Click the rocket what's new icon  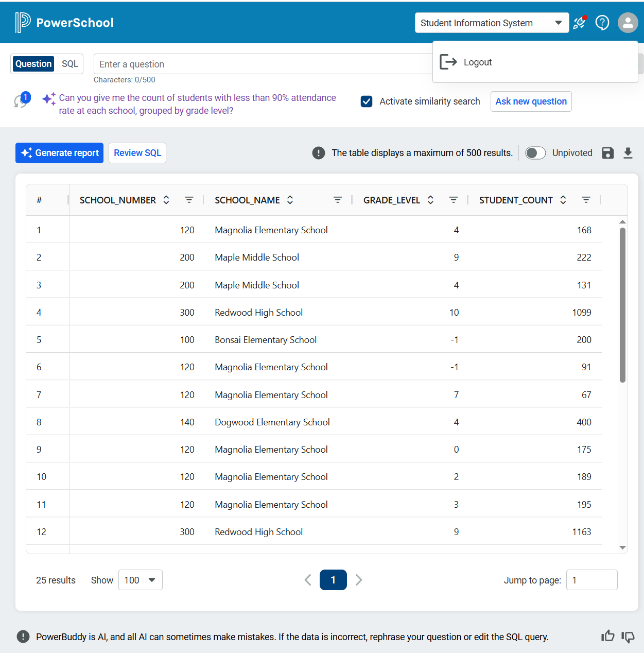coord(580,23)
